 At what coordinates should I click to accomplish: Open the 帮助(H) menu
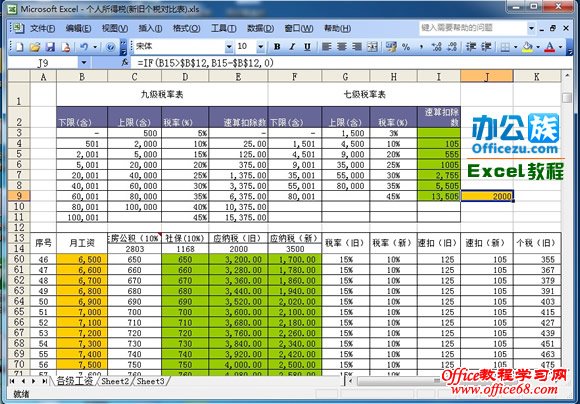pyautogui.click(x=337, y=28)
